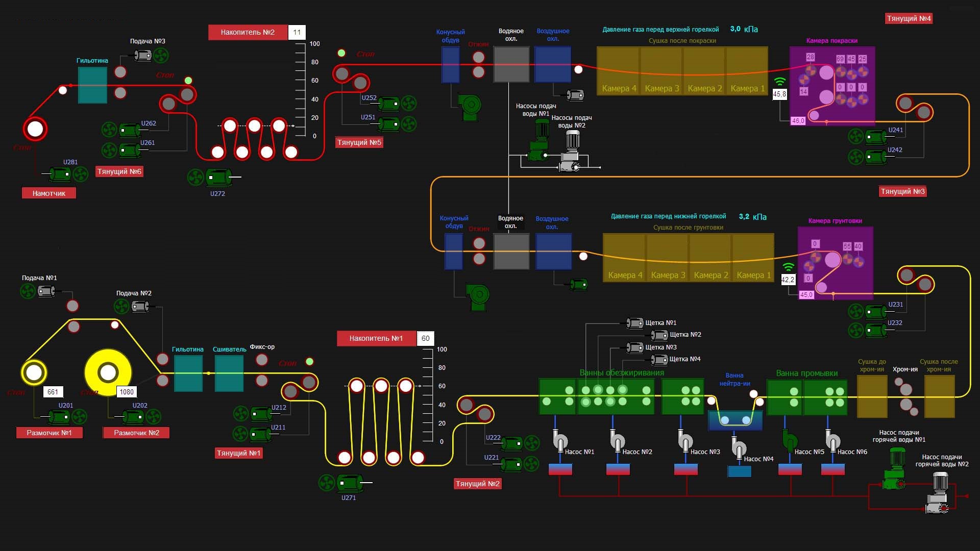Toggle green indicator beside lower Гильотина Стоп
980x551 pixels.
point(309,362)
